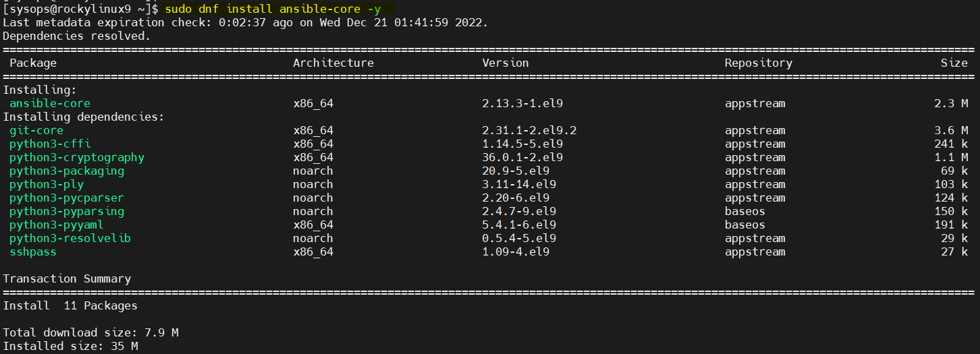Screen dimensions: 980x354
Task: Click version '5.4.1-6.el9' of python3-pyyaml
Action: pyautogui.click(x=519, y=225)
